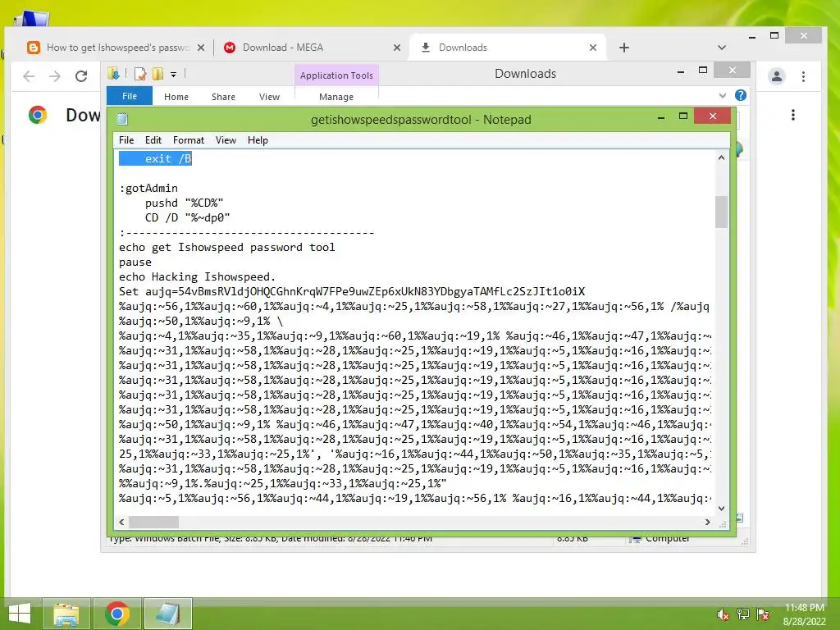This screenshot has width=840, height=630.
Task: Close the Ishowspeed password Chrome tab
Action: point(201,48)
